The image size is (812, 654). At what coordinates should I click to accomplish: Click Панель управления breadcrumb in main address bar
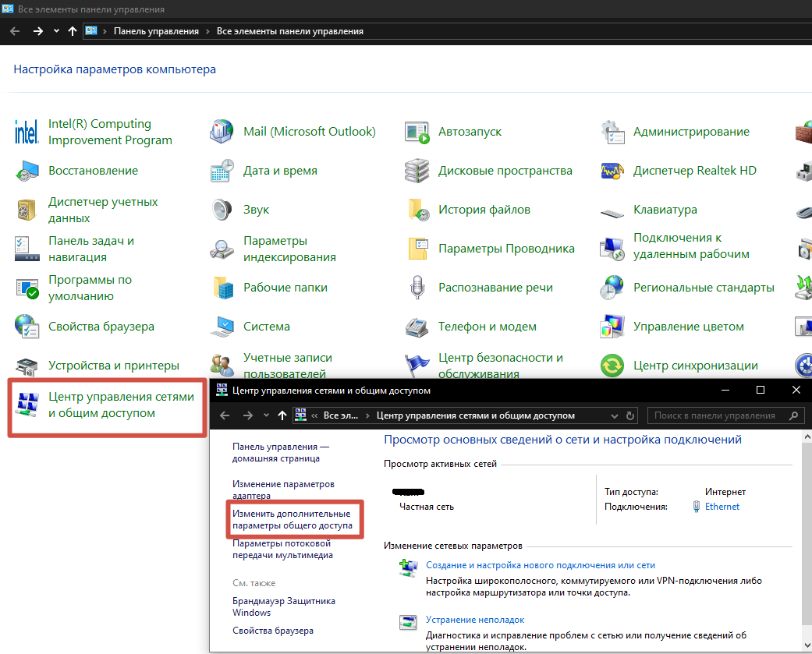(156, 31)
